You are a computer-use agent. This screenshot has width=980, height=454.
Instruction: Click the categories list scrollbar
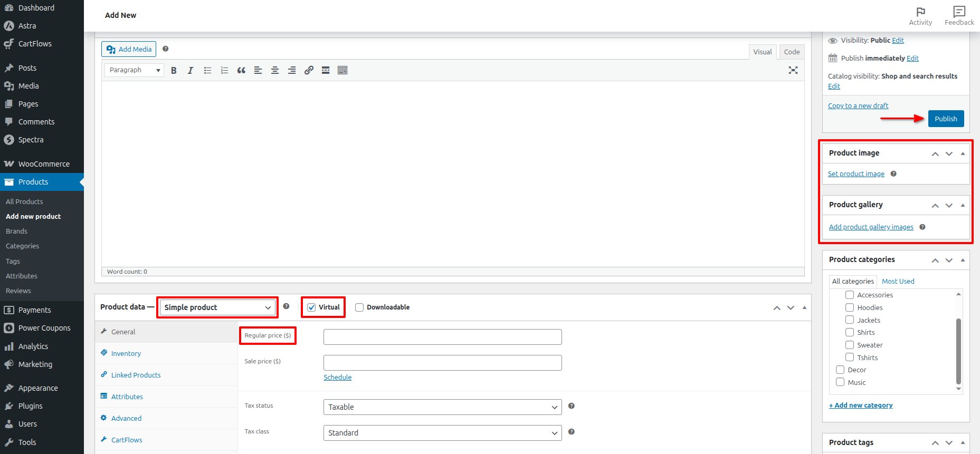[958, 351]
